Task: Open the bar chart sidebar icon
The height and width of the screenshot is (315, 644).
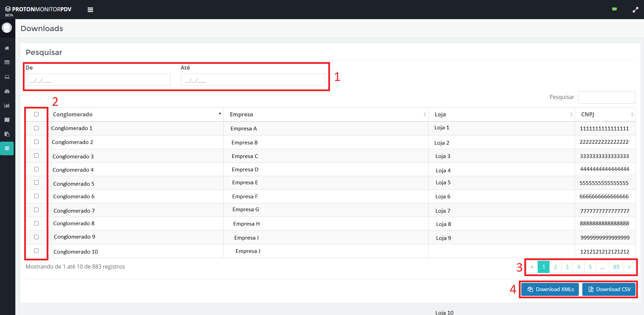Action: [x=7, y=105]
